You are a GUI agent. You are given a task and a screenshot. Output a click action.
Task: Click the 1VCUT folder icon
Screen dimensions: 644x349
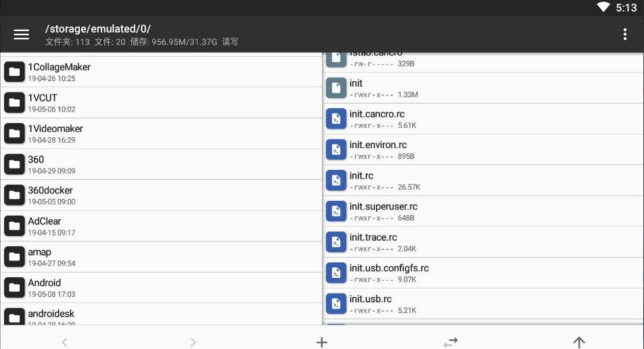tap(14, 103)
